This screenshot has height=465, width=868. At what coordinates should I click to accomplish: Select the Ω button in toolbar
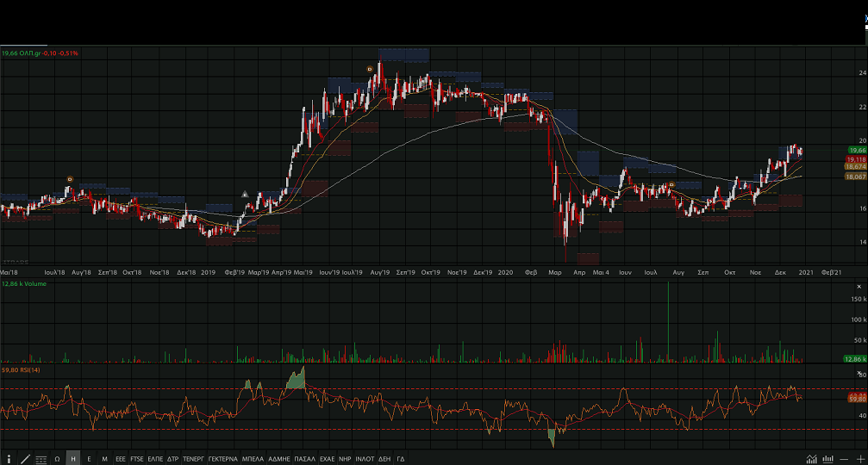pos(57,459)
